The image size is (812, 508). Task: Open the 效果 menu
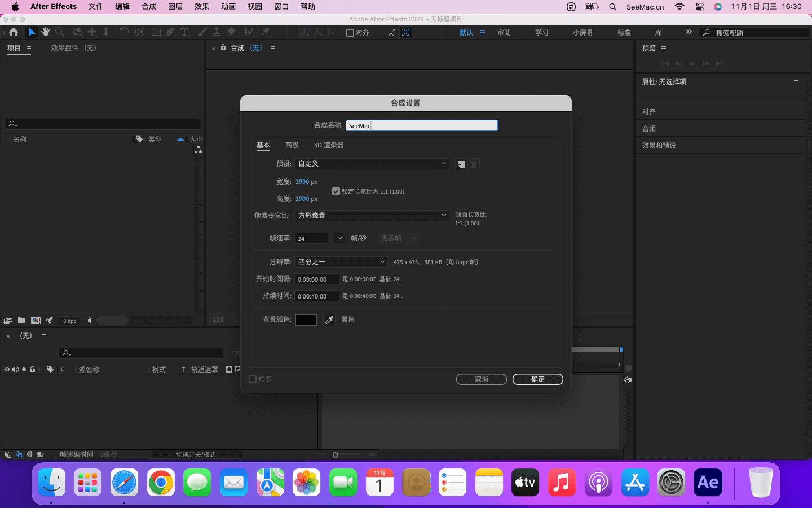(202, 7)
